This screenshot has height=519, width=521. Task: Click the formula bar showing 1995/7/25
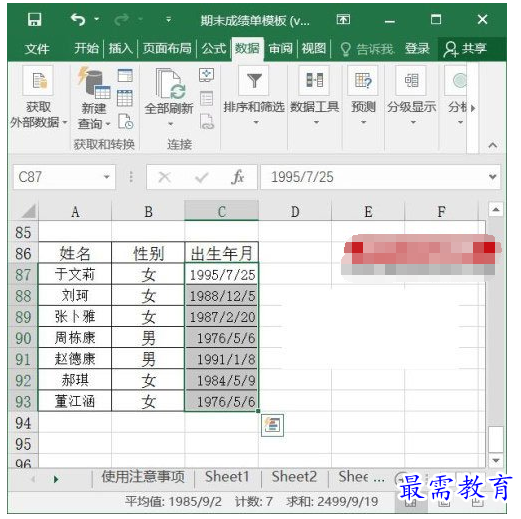373,177
